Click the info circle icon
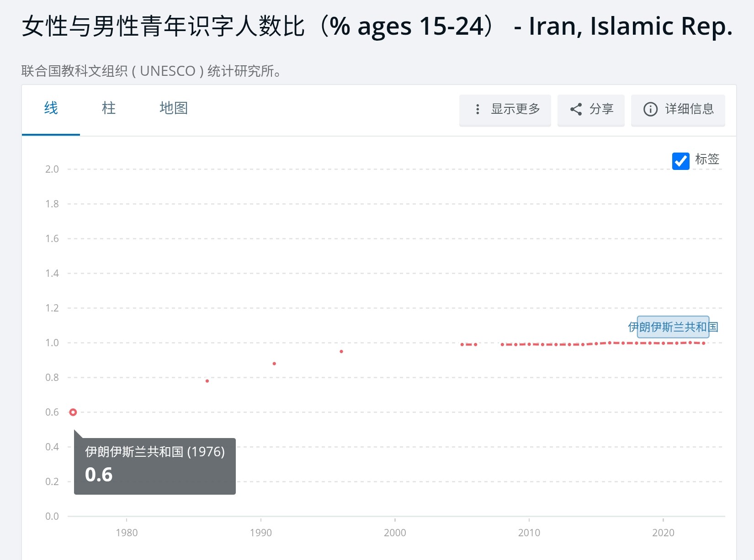 pos(650,109)
